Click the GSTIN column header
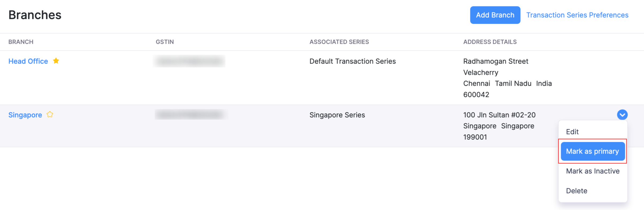Screen dimensions: 644x210 click(x=165, y=42)
